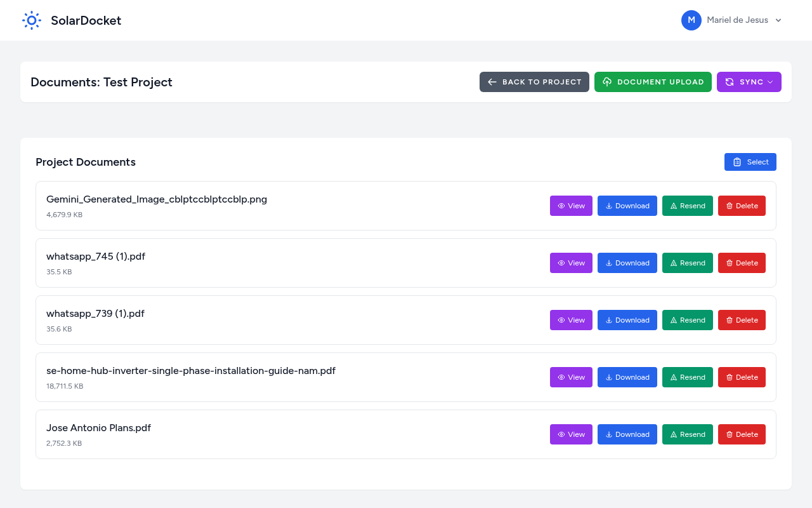Download the Gemini_Generated_Image png file
This screenshot has width=812, height=508.
point(627,206)
